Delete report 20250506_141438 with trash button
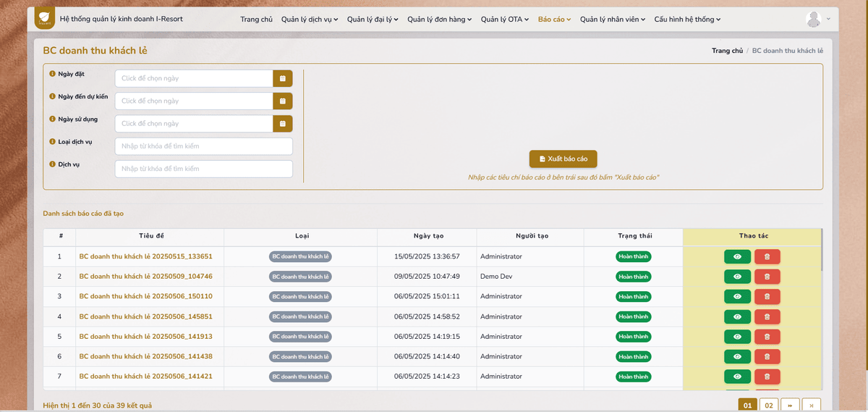Viewport: 868px width, 412px height. [767, 356]
